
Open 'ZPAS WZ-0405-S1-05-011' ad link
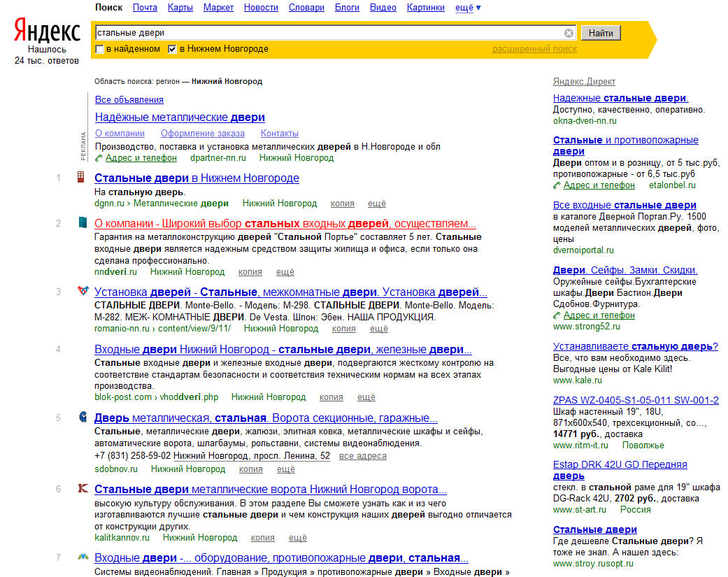click(636, 401)
